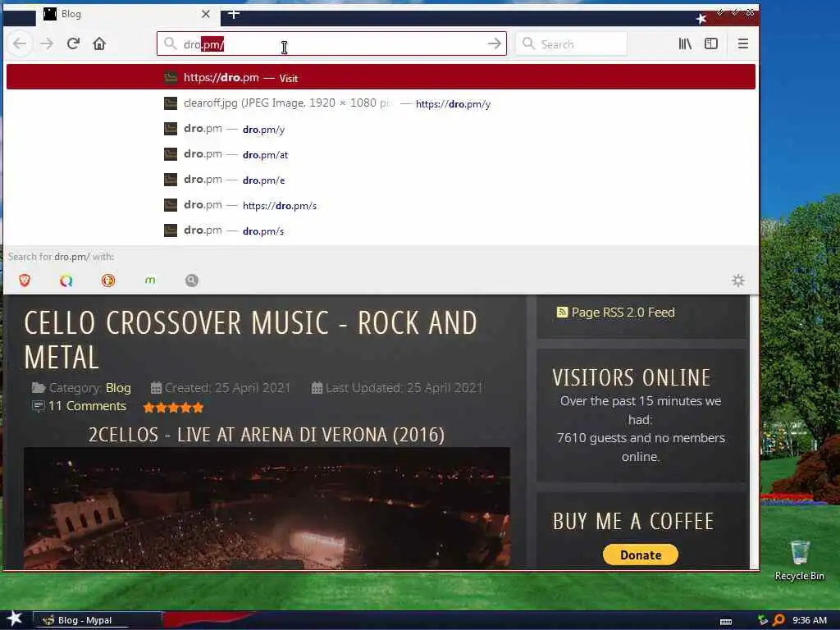Choose the https://dro.pm/s suggestion
The height and width of the screenshot is (630, 840).
381,205
